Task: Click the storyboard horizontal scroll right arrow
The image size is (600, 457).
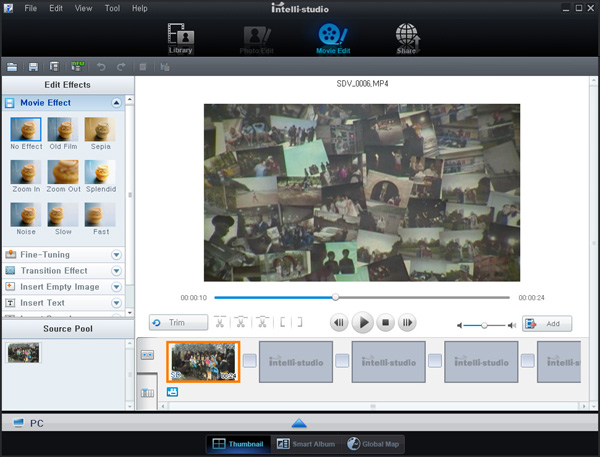Action: [x=584, y=406]
